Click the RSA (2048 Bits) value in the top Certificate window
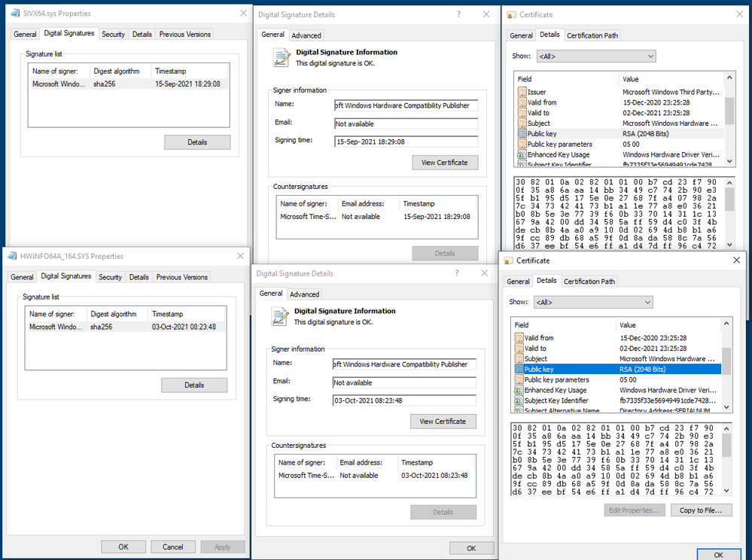 click(646, 134)
